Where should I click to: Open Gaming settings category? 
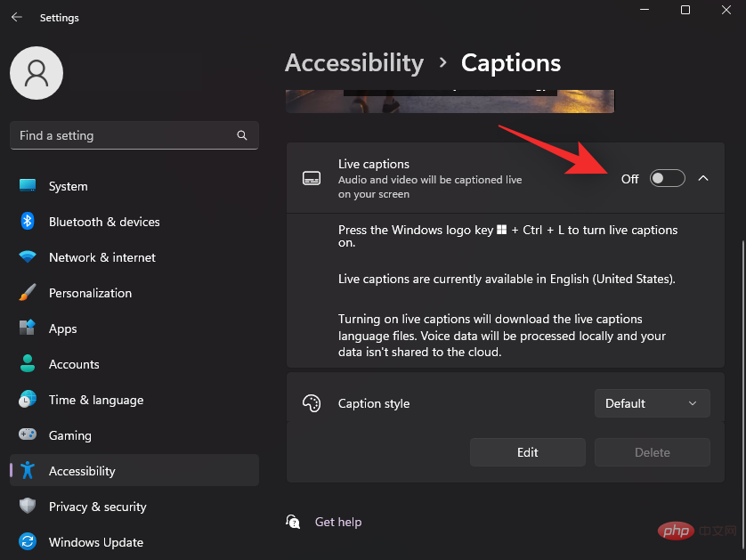(x=134, y=434)
